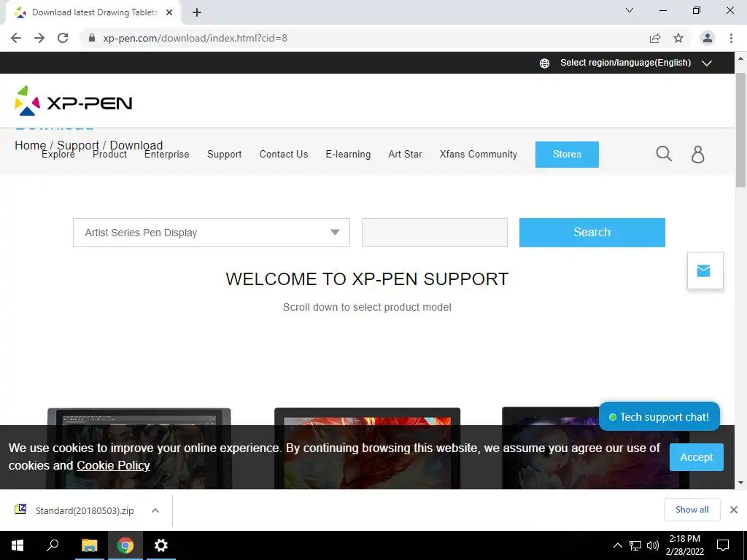Open Settings gear in the taskbar

click(161, 545)
